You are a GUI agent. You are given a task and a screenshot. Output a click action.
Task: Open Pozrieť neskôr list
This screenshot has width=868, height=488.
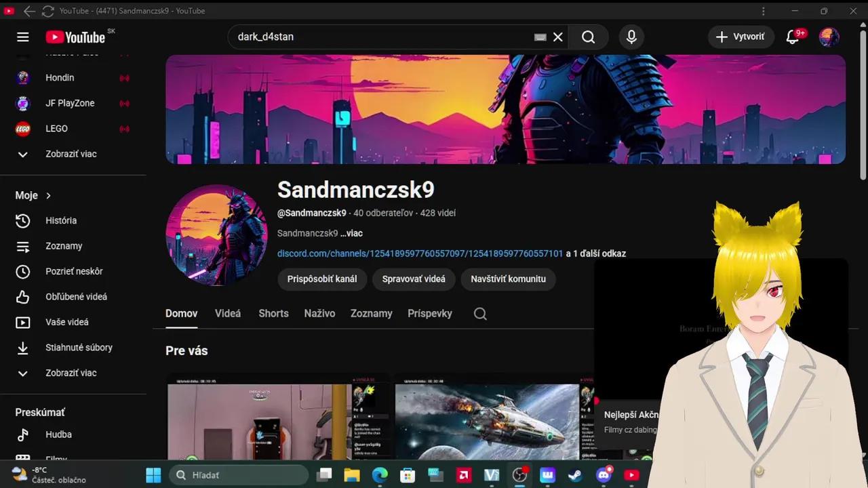coord(73,271)
